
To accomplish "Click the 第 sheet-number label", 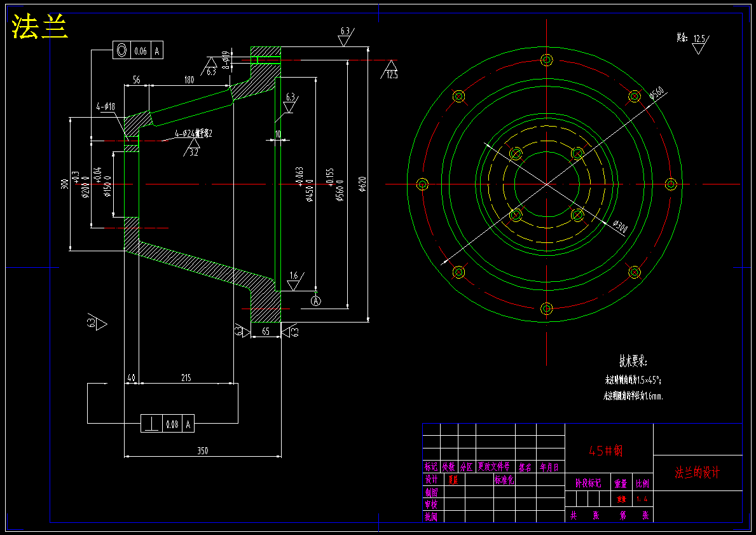I will (623, 516).
